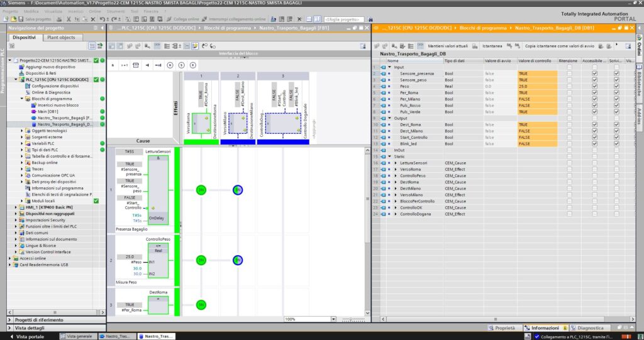Open Aggiungi nuovo dispositivo in project tree
This screenshot has width=644, height=340.
pos(50,67)
